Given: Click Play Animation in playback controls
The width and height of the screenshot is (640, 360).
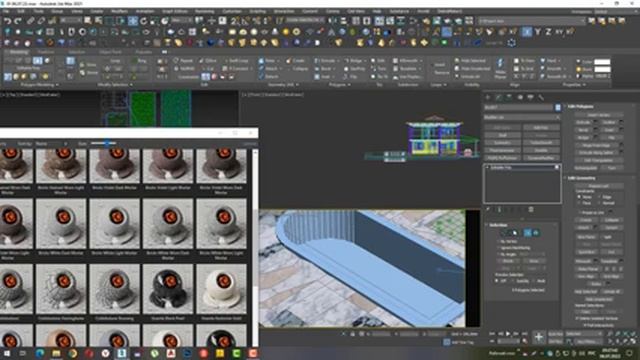Looking at the screenshot, I should point(508,333).
